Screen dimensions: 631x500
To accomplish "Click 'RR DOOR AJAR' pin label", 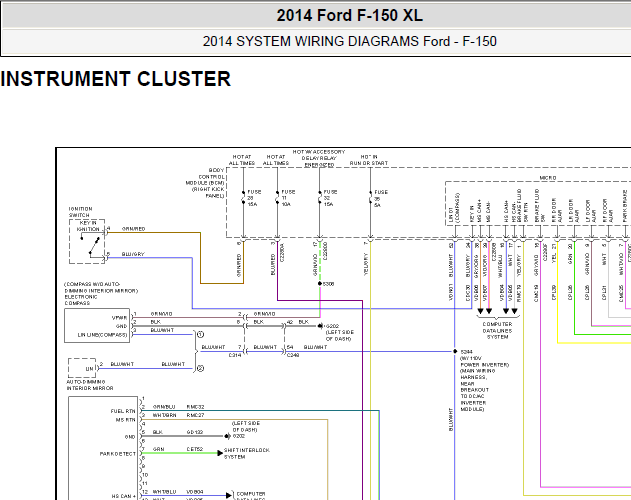I will point(557,211).
